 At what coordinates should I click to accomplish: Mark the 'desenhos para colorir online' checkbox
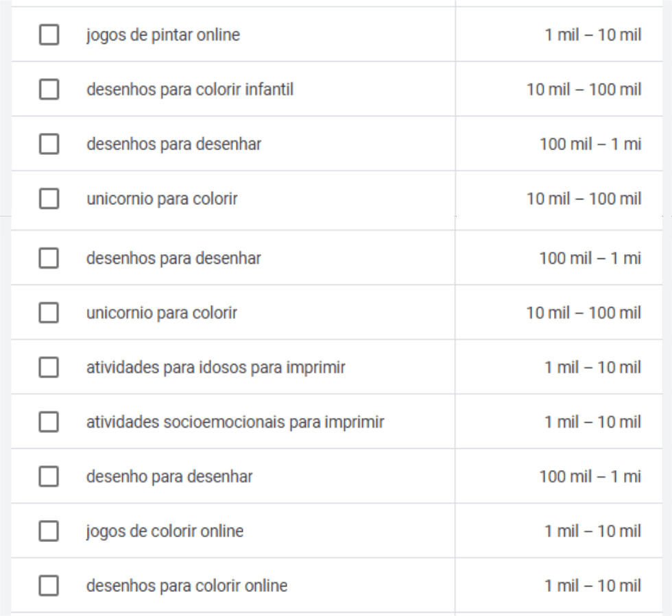click(48, 586)
